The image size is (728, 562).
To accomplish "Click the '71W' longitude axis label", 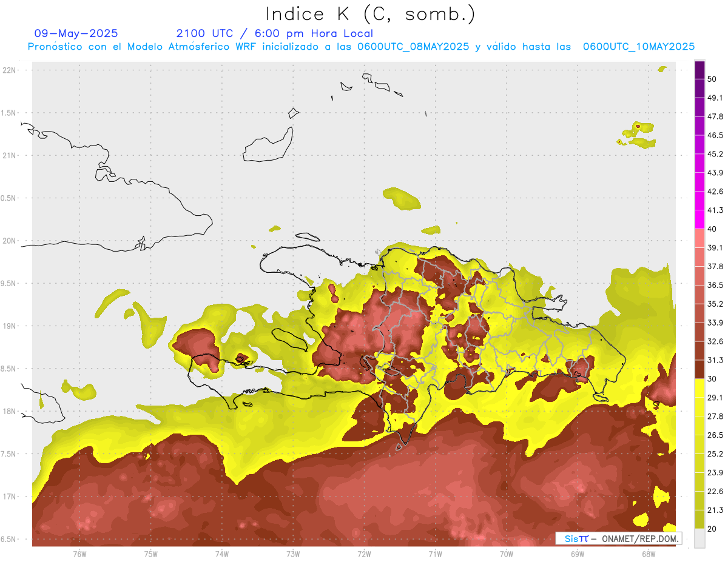I will [x=435, y=554].
